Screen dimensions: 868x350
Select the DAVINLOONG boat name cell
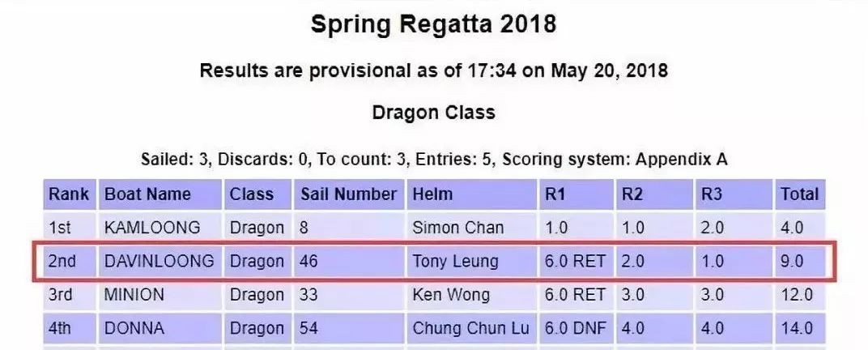tap(159, 262)
